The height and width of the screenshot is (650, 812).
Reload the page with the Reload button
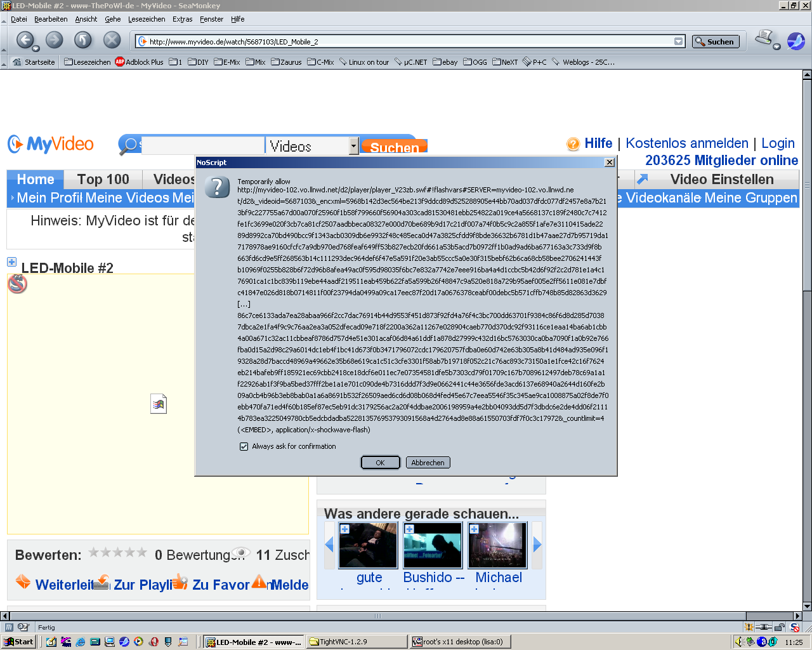click(83, 40)
